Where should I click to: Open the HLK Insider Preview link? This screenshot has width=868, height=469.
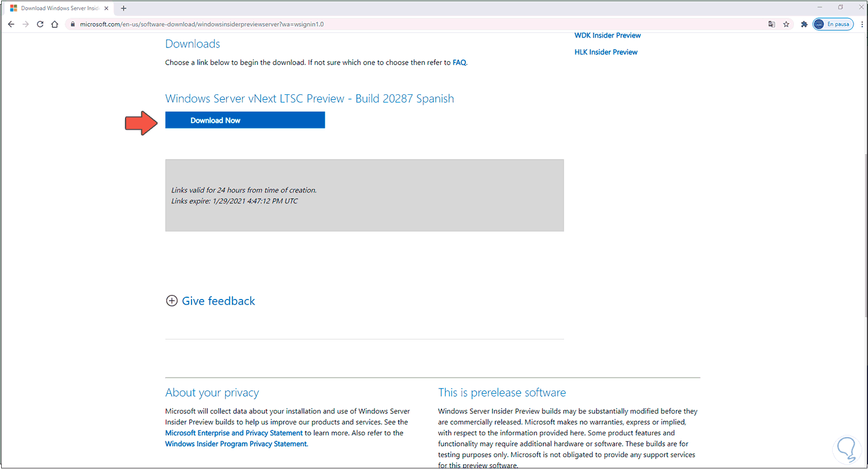(x=606, y=52)
